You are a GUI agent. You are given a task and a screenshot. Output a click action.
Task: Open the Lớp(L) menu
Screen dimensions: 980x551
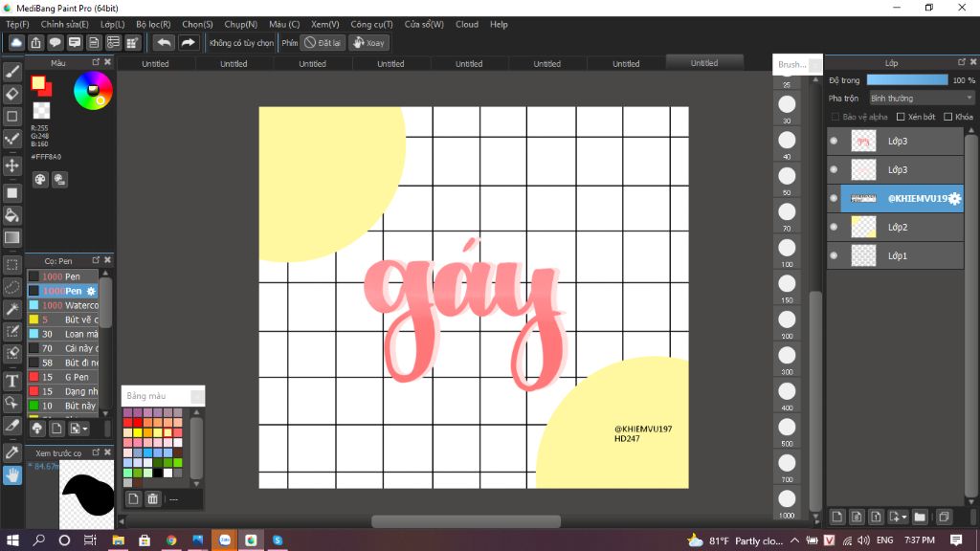(x=113, y=24)
